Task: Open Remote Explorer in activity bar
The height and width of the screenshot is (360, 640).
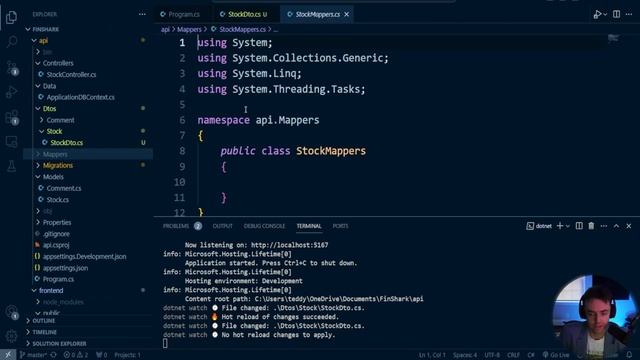Action: 11,142
